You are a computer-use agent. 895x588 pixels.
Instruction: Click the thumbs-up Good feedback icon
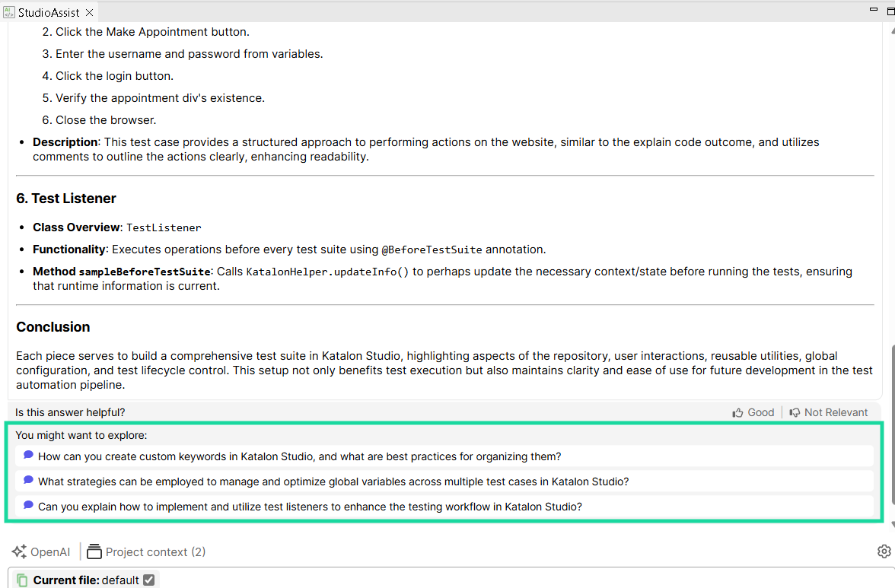point(737,412)
